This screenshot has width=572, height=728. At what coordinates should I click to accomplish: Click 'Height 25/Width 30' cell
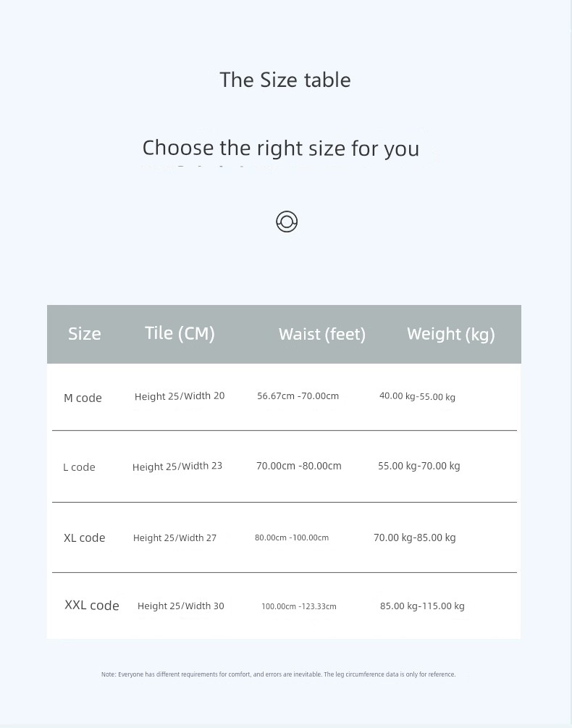(181, 606)
